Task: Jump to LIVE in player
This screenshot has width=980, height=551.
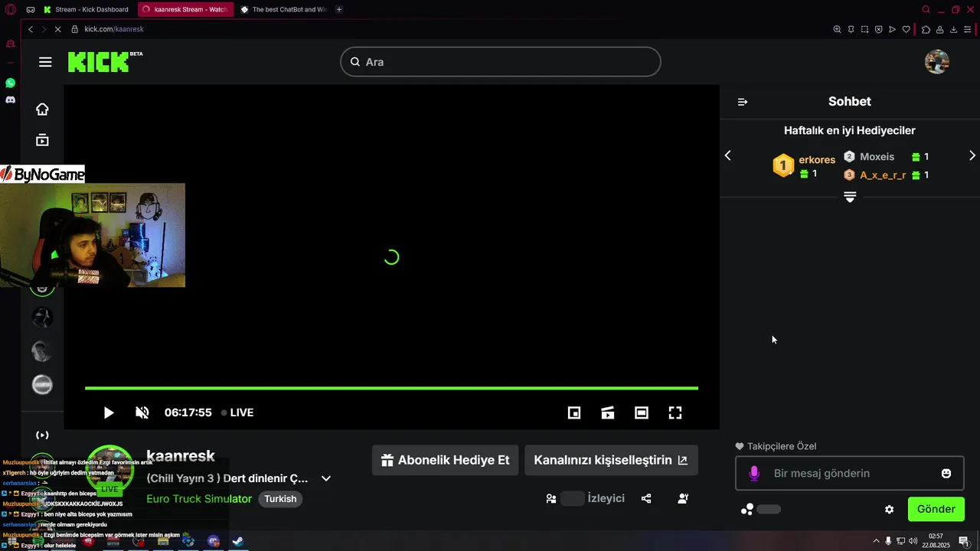Action: pos(237,412)
